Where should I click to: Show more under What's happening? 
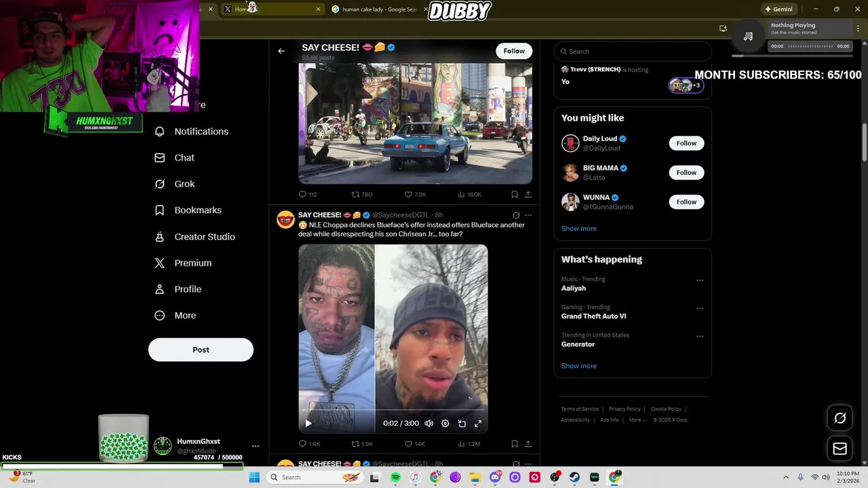(578, 366)
